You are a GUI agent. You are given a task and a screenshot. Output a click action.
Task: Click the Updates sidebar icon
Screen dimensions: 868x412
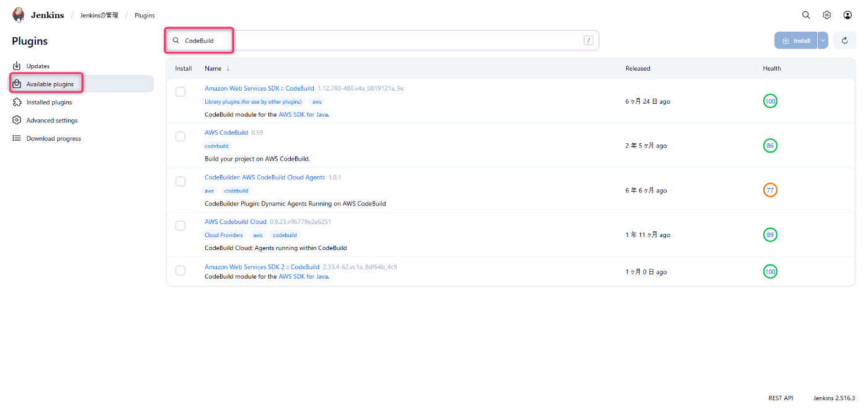[17, 66]
